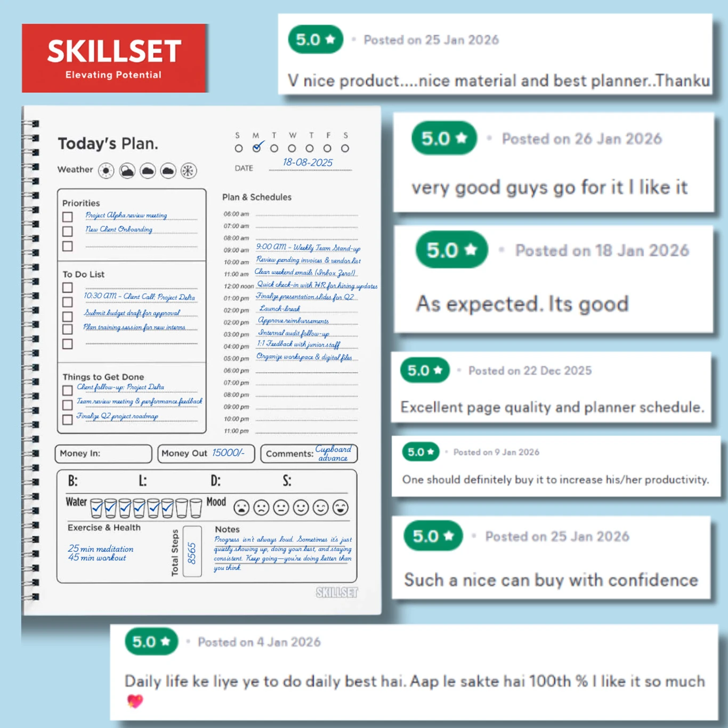728x728 pixels.
Task: Click '25 min meditation' exercise entry
Action: [x=101, y=549]
